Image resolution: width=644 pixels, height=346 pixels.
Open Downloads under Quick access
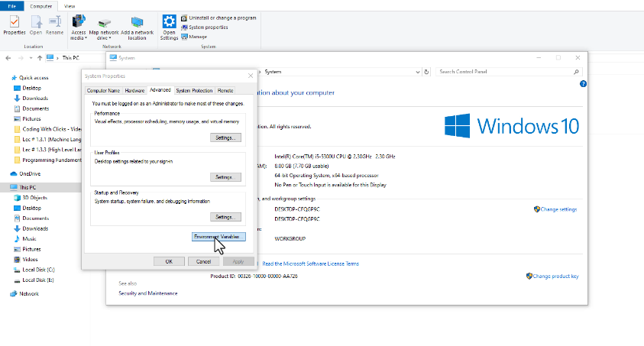[x=35, y=98]
